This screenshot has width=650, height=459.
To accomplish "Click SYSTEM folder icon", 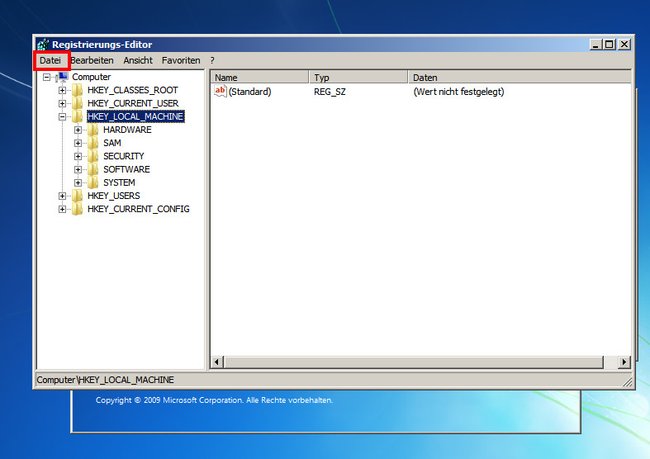I will pyautogui.click(x=93, y=182).
